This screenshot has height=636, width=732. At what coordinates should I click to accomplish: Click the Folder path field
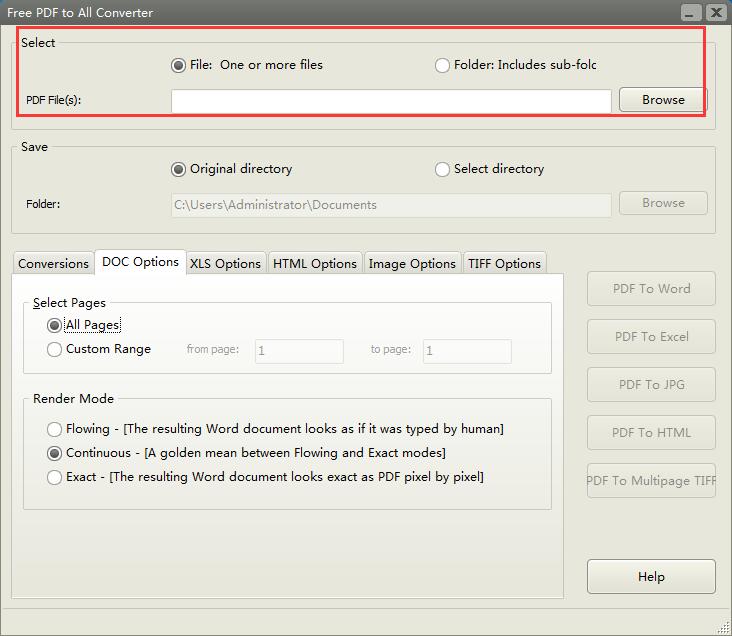pos(391,205)
